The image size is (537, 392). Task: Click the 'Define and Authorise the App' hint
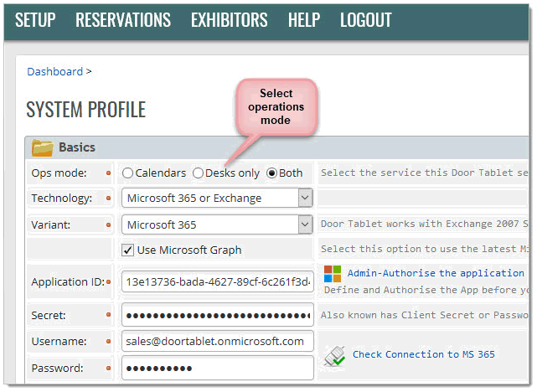pyautogui.click(x=426, y=290)
